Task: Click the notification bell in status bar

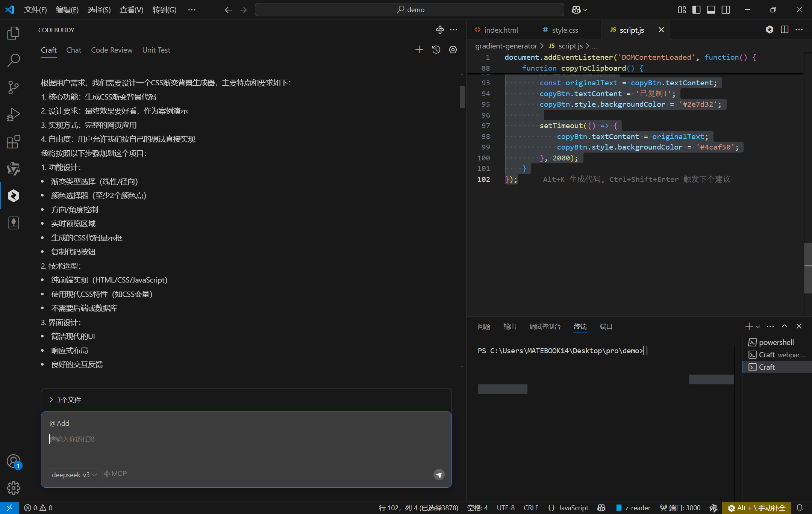Action: click(x=800, y=508)
